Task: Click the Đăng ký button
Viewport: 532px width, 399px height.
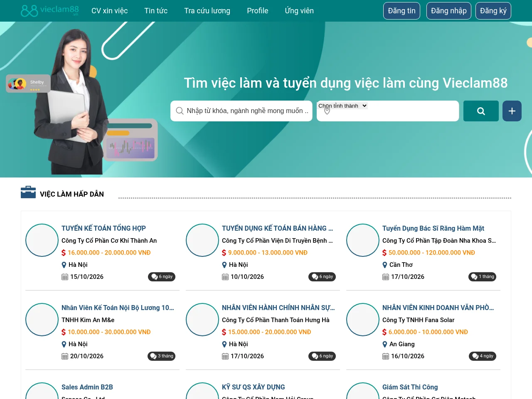Action: point(493,11)
